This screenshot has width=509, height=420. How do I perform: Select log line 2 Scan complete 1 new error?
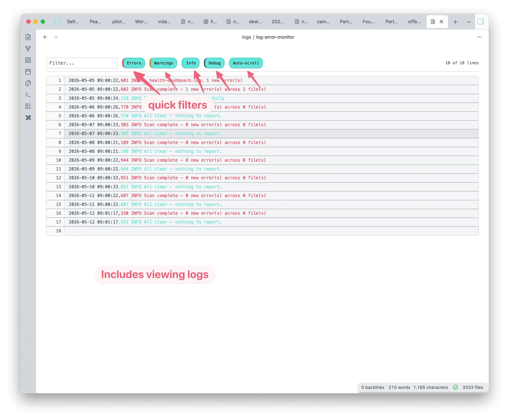pos(262,89)
